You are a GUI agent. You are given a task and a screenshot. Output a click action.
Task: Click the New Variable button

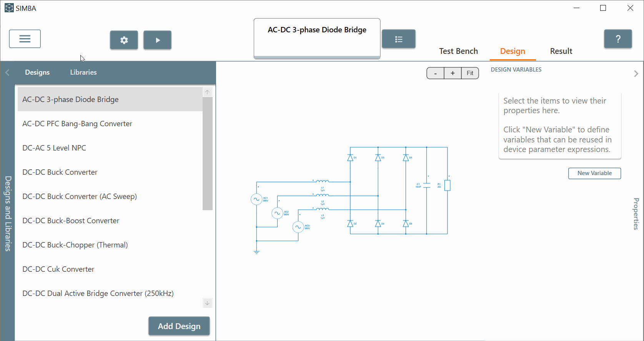click(x=594, y=173)
